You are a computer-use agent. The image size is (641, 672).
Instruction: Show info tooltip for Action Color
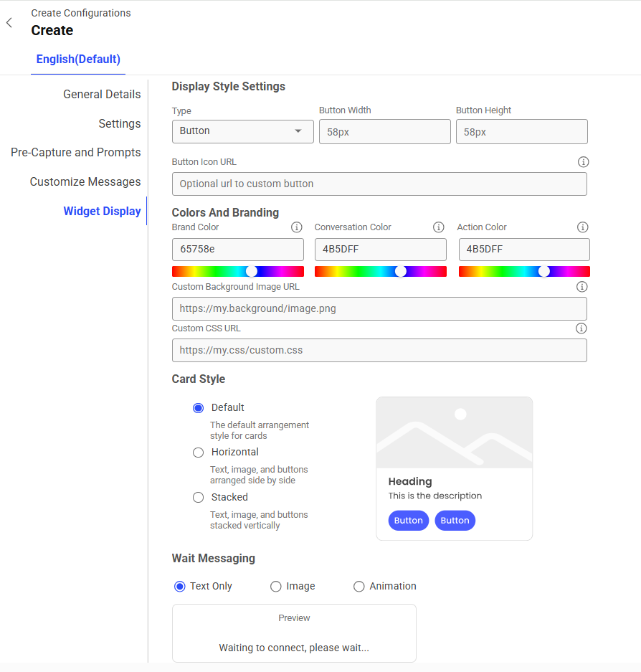click(582, 227)
